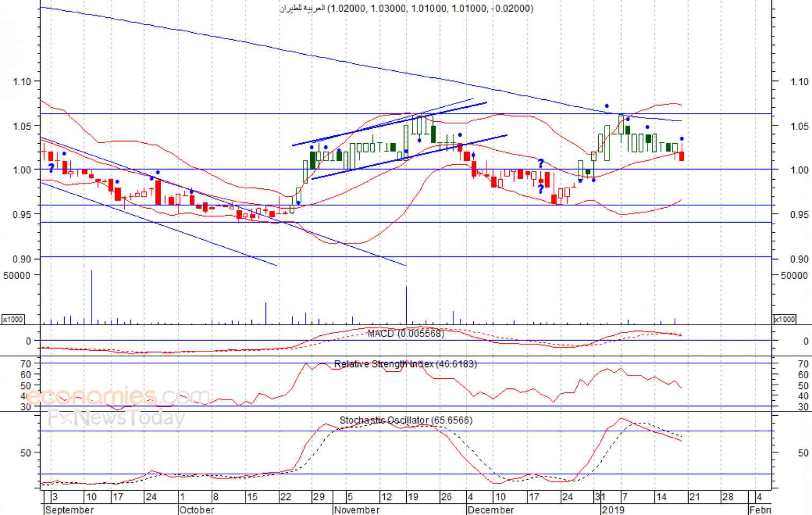Click the December month label on time axis
This screenshot has height=515, width=812.
pyautogui.click(x=490, y=510)
